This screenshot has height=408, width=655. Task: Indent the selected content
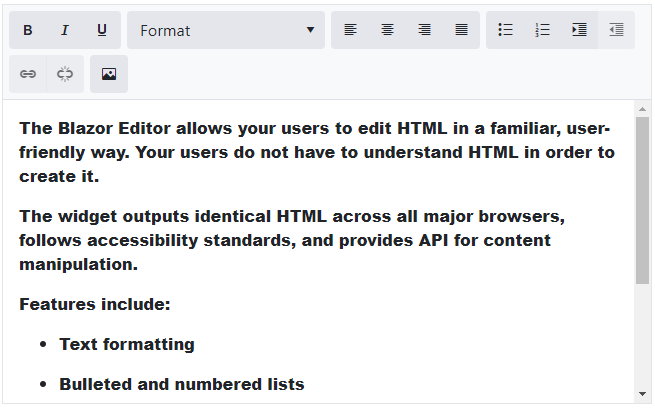[x=579, y=30]
